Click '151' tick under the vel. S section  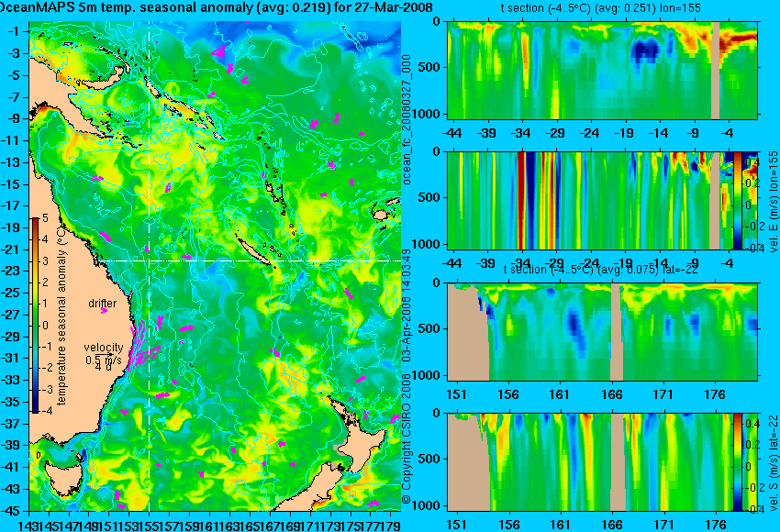click(x=457, y=525)
